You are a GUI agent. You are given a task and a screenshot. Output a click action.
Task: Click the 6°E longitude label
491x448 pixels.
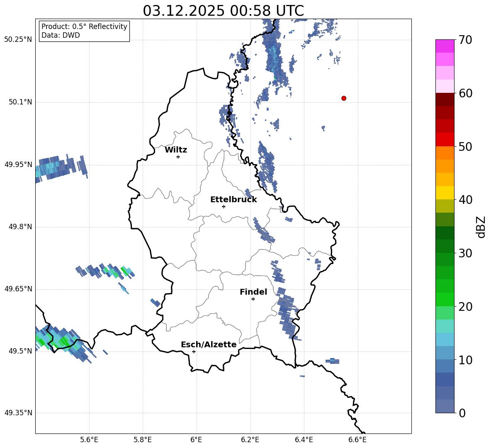pos(196,440)
